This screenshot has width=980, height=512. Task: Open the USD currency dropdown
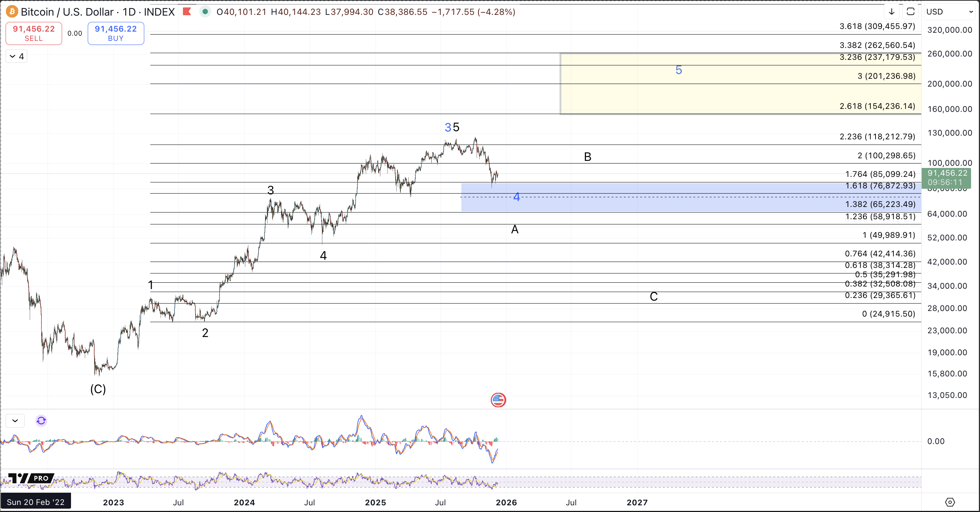[x=949, y=12]
